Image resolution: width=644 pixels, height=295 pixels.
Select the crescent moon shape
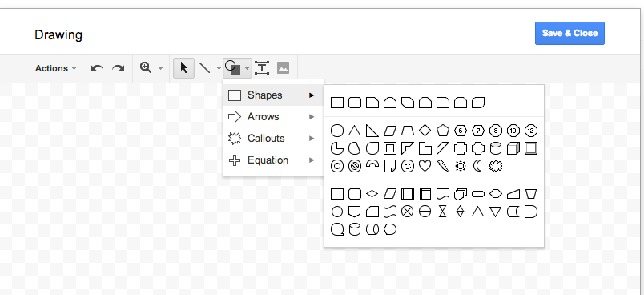(477, 166)
